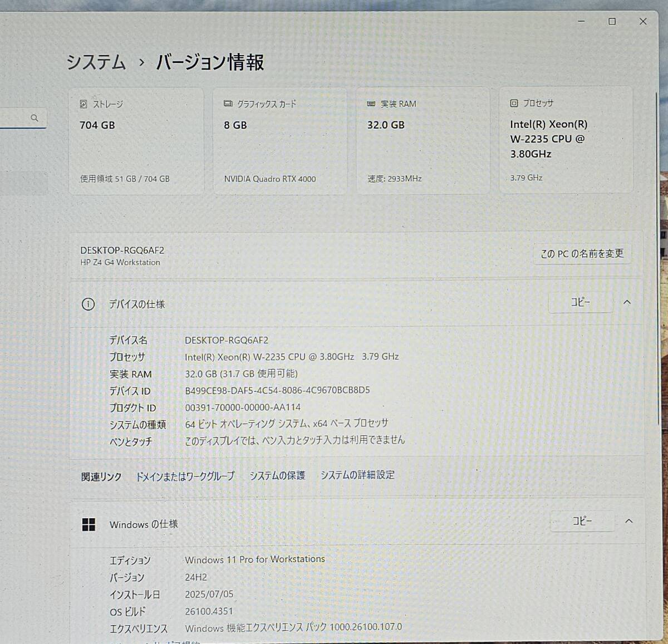668x644 pixels.
Task: Click the RAM icon on 実装 RAM card
Action: tap(371, 104)
